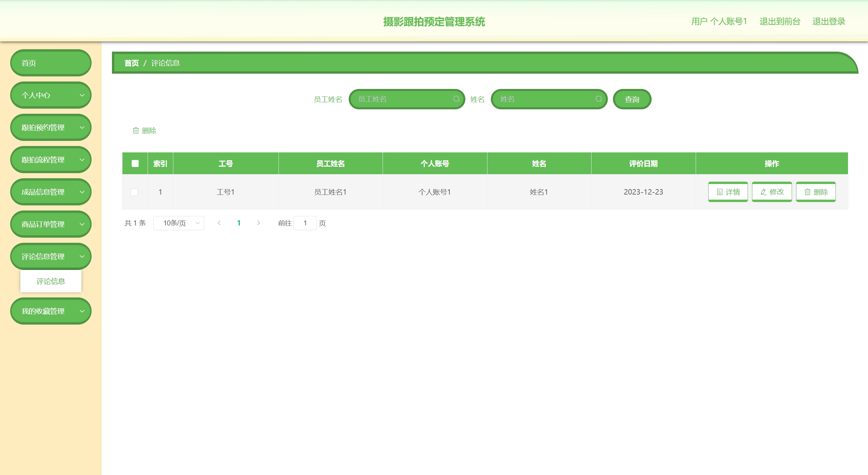Click row 1 删除 trash button

click(x=815, y=192)
